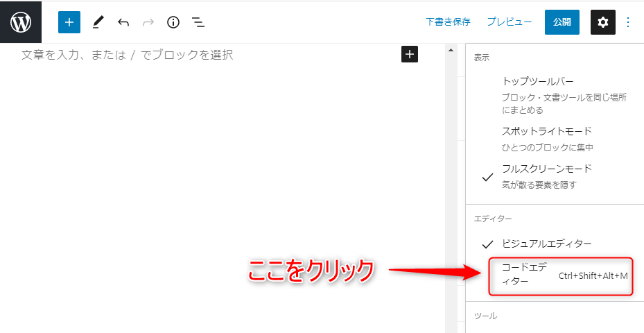
Task: Open the block list view
Action: click(198, 22)
